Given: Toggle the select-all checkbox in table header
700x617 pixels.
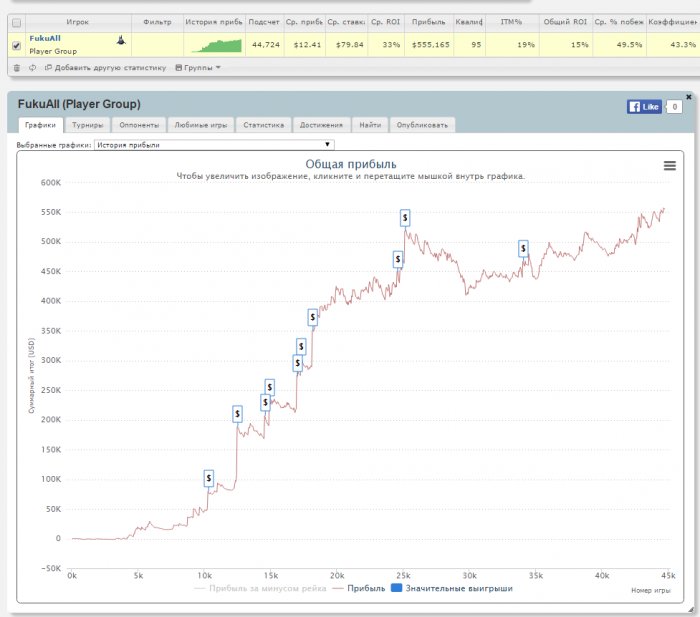Looking at the screenshot, I should [x=15, y=21].
